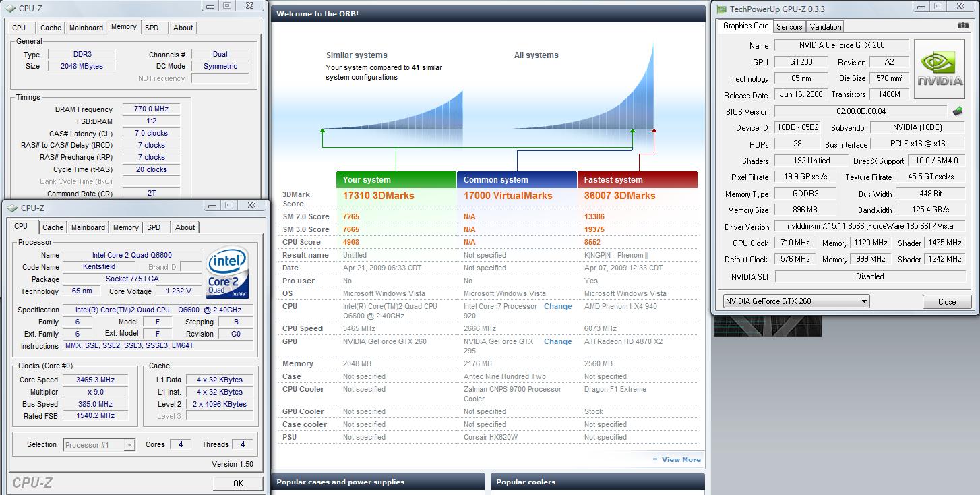Click GPU-Z screenshot camera icon
This screenshot has height=495, width=980.
coord(962,26)
